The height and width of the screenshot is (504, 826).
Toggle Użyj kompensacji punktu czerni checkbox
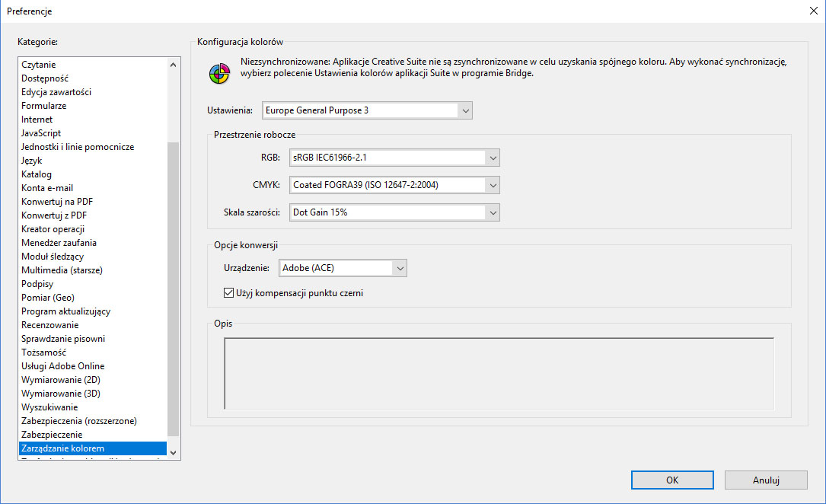[228, 293]
